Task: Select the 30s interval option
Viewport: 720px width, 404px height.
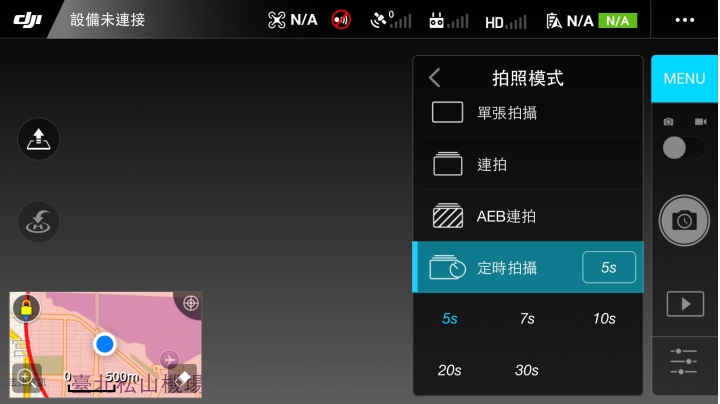Action: [x=527, y=370]
